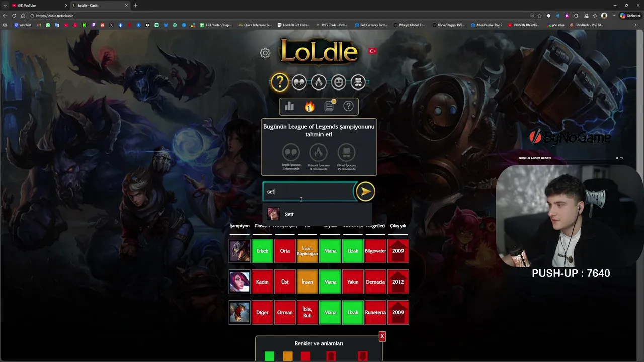The width and height of the screenshot is (644, 362).
Task: Reload the LoLdle page
Action: point(14,16)
